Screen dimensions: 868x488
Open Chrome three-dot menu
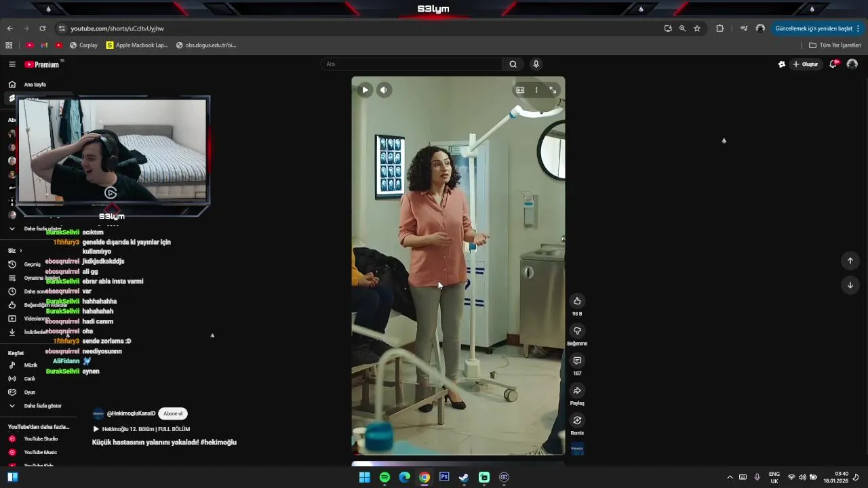click(858, 28)
